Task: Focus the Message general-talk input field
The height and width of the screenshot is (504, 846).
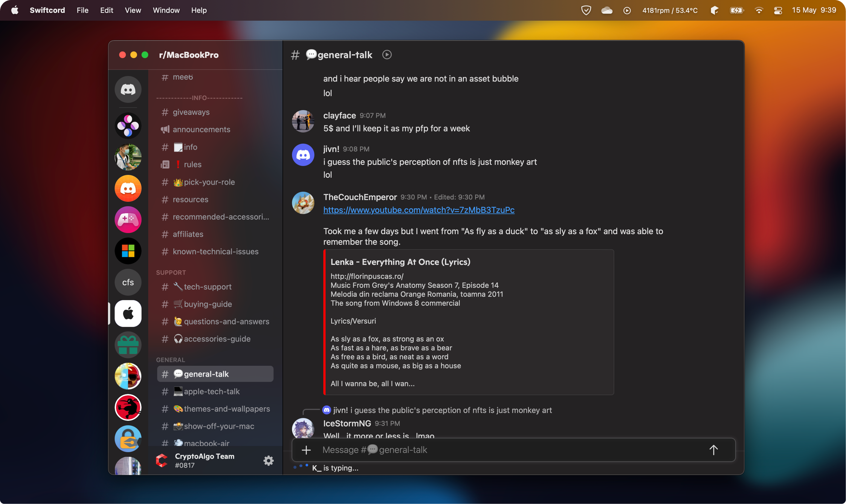Action: click(x=510, y=450)
